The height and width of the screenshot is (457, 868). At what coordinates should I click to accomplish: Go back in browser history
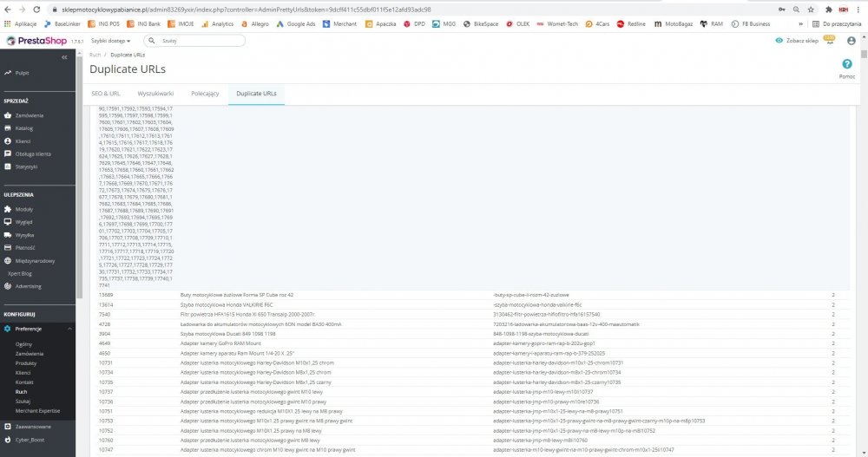(8, 10)
